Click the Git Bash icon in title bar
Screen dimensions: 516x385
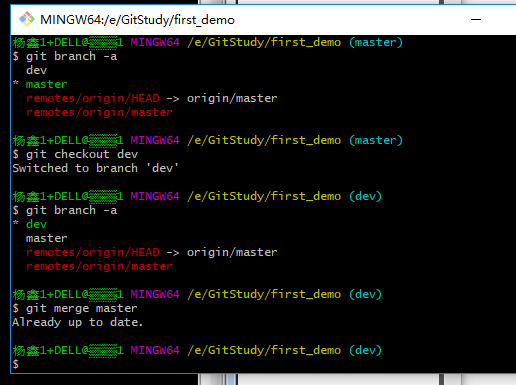27,19
